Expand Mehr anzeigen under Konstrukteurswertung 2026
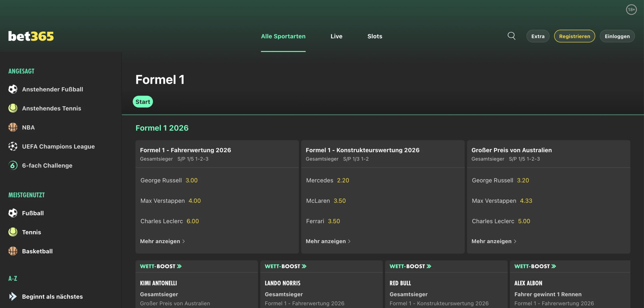Screen dimensions: 644x308 (328, 241)
